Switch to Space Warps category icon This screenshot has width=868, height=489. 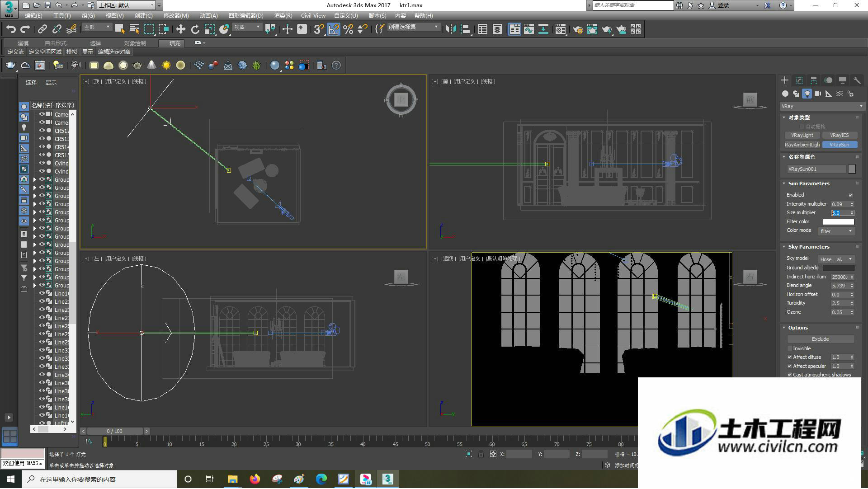[x=840, y=94]
